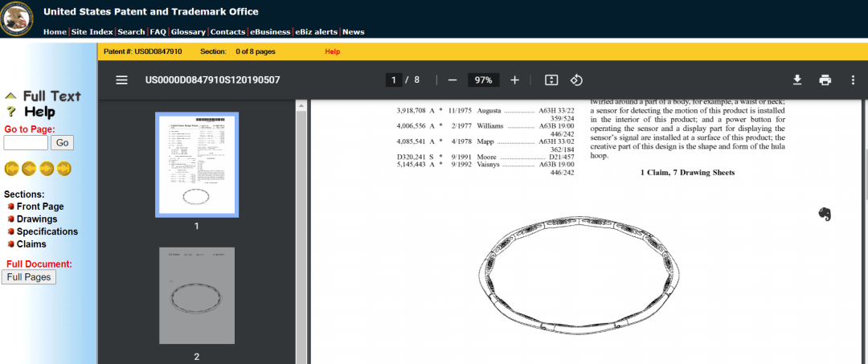Click the PDF current page number field
The image size is (868, 364).
coord(394,80)
